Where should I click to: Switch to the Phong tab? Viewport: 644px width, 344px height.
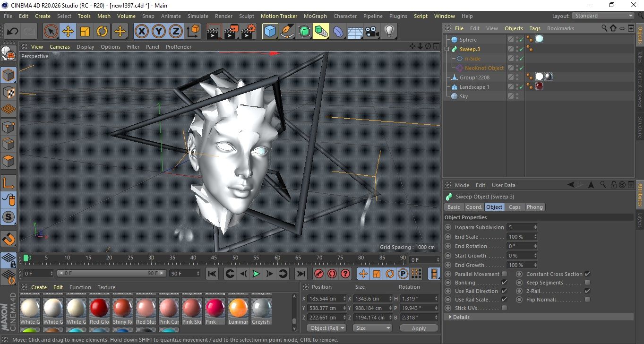pyautogui.click(x=535, y=207)
